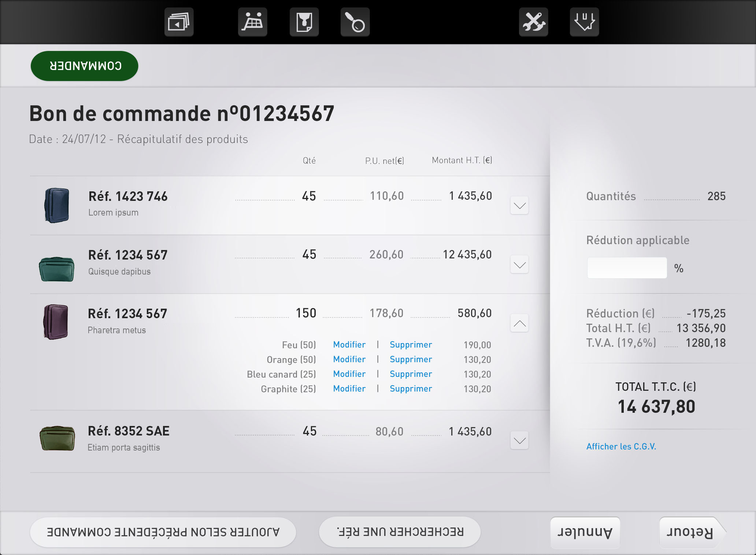Click Modifier for Bleu canard (25)
The height and width of the screenshot is (555, 756).
pyautogui.click(x=349, y=374)
